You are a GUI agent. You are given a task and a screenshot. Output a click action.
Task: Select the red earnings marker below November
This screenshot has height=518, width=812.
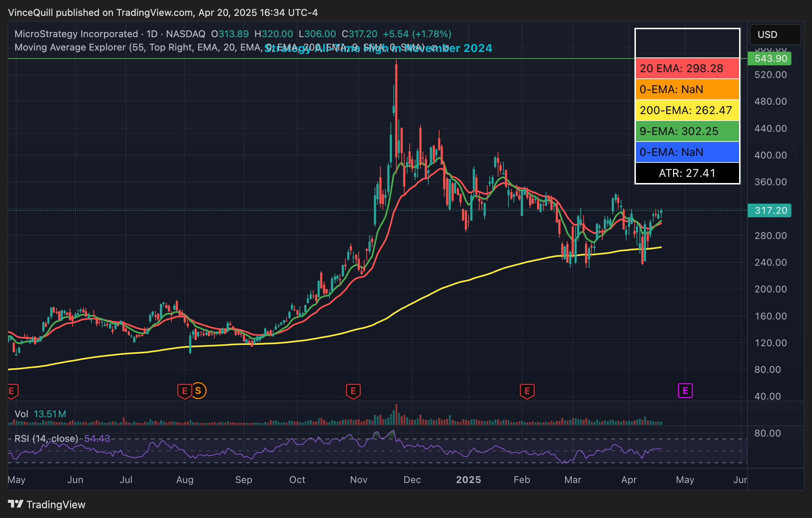pyautogui.click(x=353, y=391)
